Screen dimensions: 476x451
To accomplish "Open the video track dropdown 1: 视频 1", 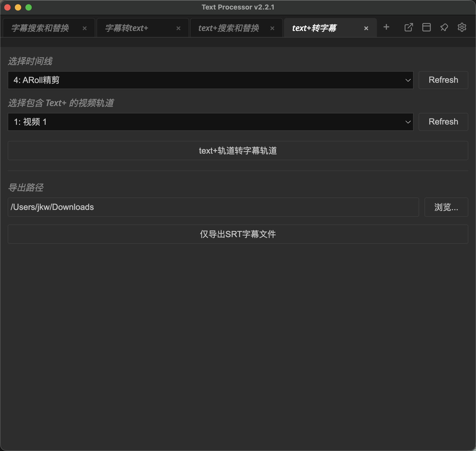I will coord(210,122).
